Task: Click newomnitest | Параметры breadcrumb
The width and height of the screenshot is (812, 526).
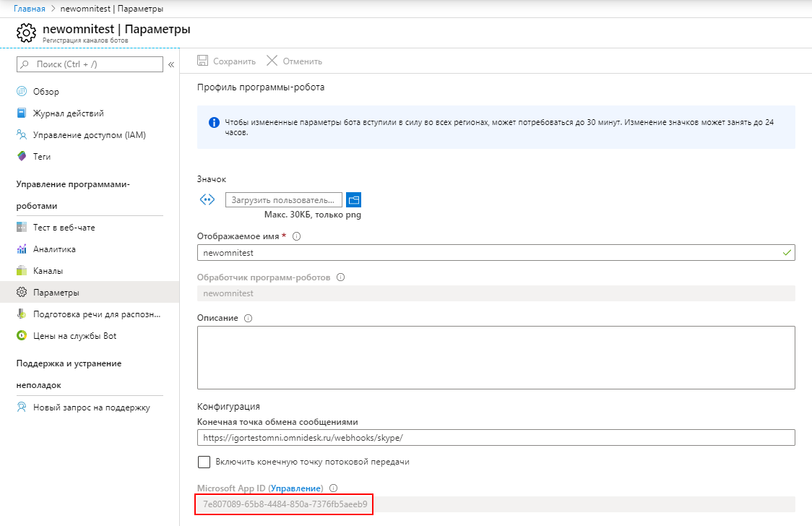Action: click(112, 8)
